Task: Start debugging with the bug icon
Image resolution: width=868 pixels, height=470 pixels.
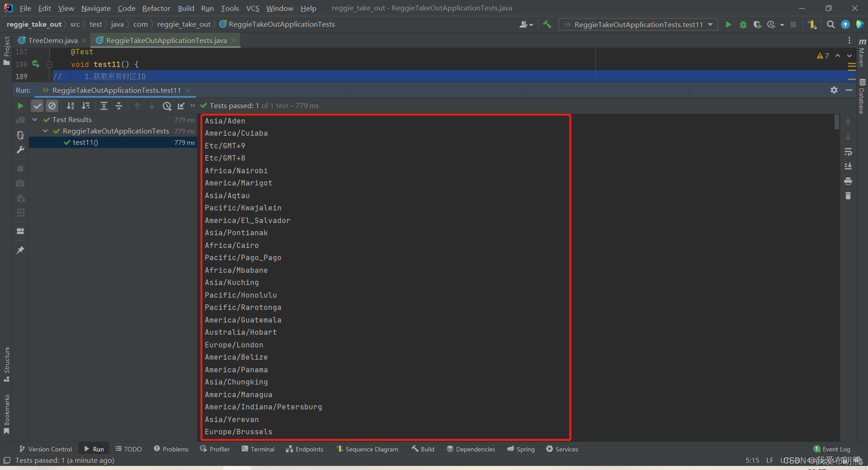Action: pos(743,24)
